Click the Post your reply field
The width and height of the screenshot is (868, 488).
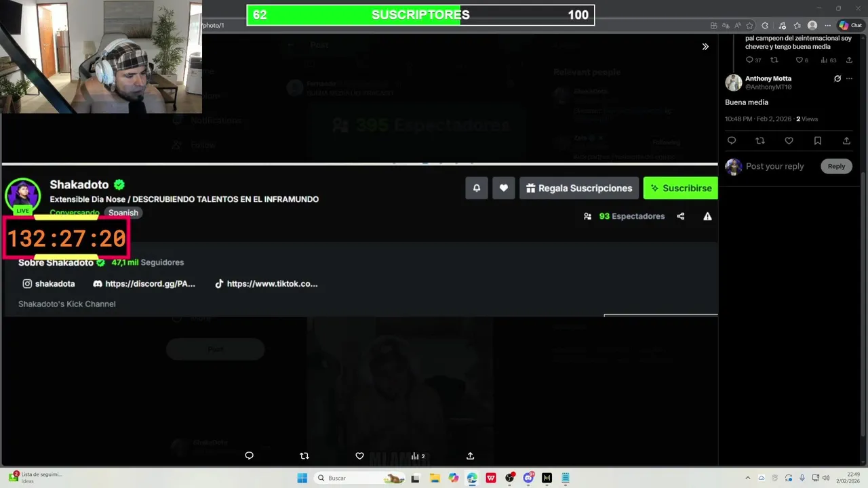coord(775,166)
